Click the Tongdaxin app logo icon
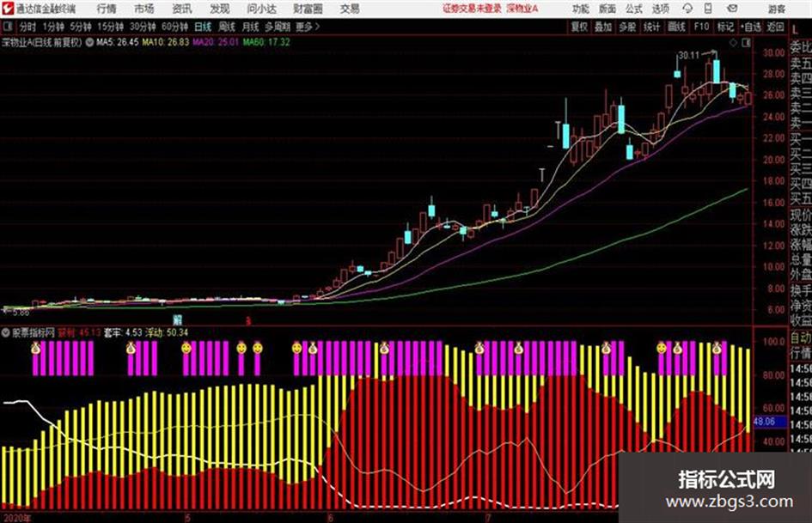 point(7,9)
